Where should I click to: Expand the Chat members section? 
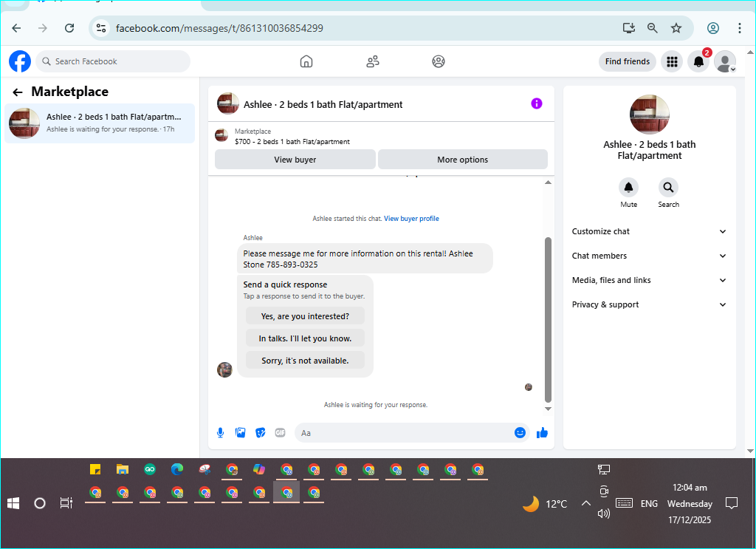[x=649, y=256]
